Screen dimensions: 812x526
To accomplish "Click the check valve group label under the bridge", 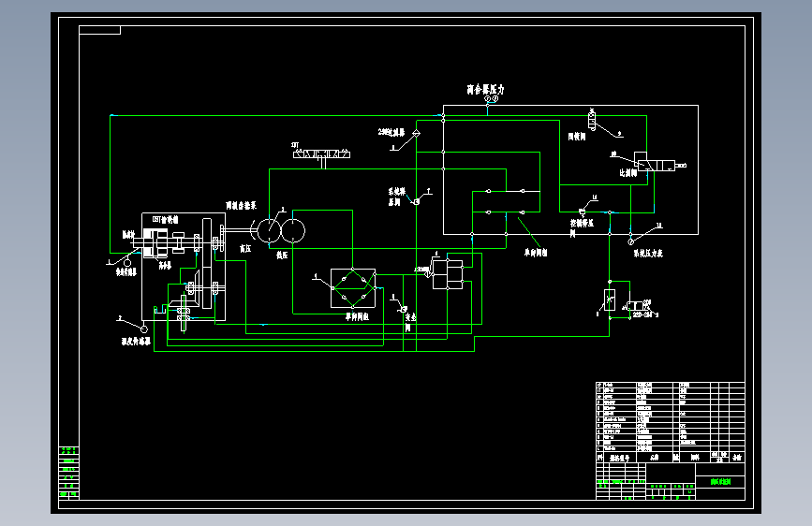I will (358, 316).
